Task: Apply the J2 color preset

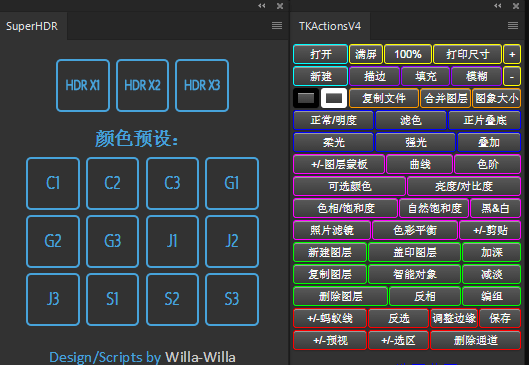Action: click(x=232, y=241)
